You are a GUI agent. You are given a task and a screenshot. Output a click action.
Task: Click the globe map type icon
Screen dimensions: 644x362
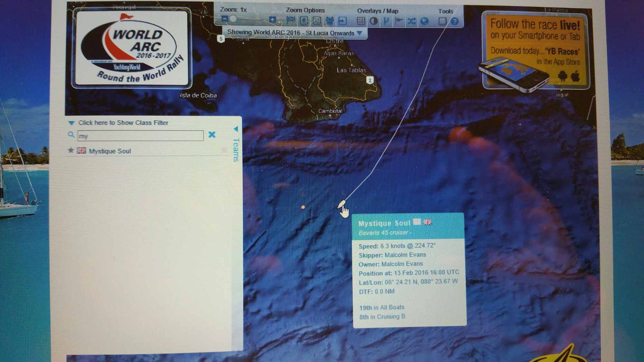click(x=424, y=21)
